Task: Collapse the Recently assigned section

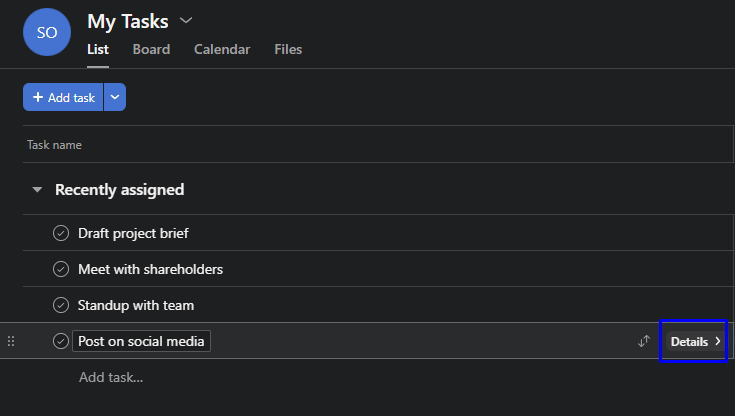Action: (x=37, y=189)
